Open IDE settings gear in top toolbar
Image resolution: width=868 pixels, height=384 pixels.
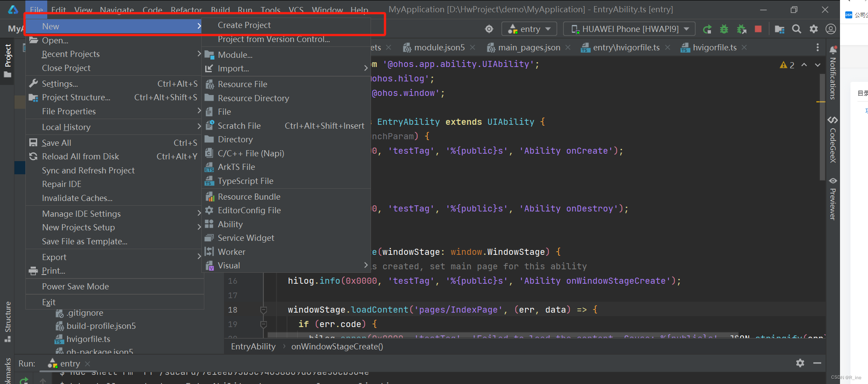pyautogui.click(x=813, y=29)
